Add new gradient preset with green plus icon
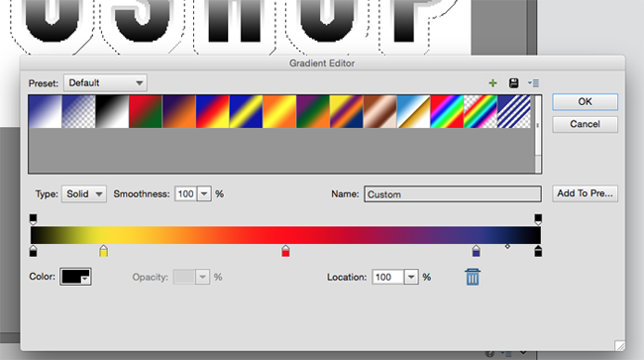644x360 pixels. [x=492, y=83]
